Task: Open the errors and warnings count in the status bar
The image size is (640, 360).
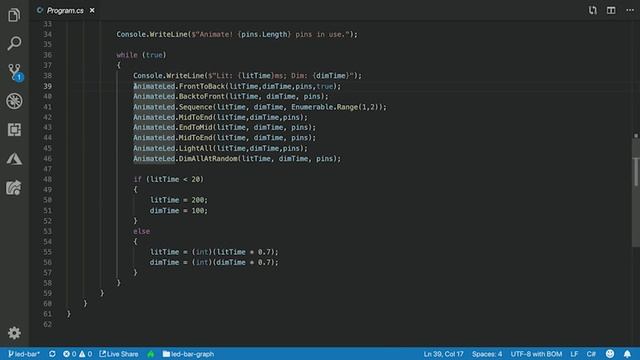Action: click(78, 354)
